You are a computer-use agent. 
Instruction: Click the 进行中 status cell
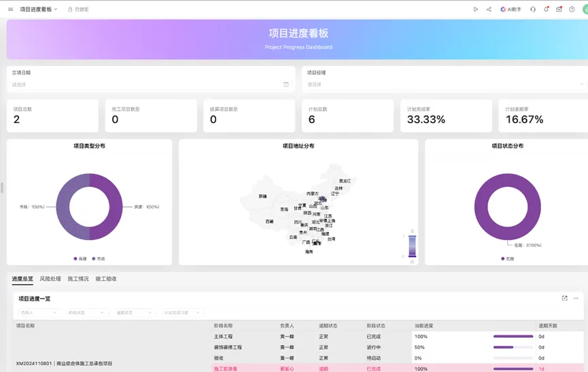[x=374, y=348]
